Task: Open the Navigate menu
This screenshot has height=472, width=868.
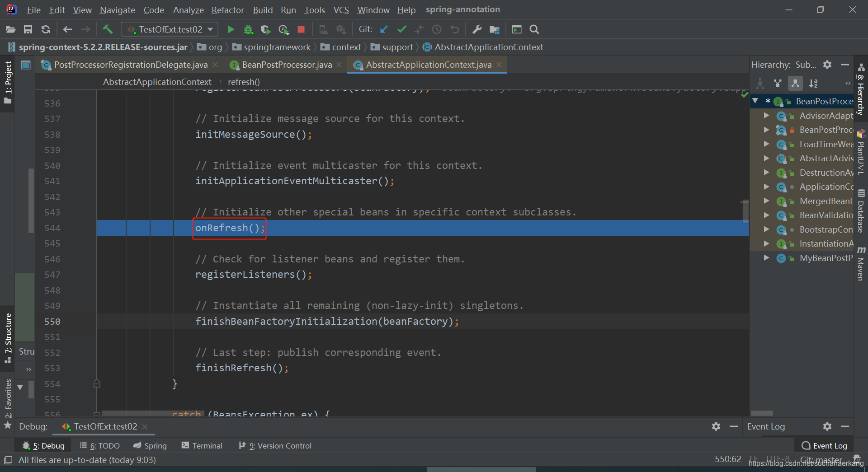Action: point(118,10)
